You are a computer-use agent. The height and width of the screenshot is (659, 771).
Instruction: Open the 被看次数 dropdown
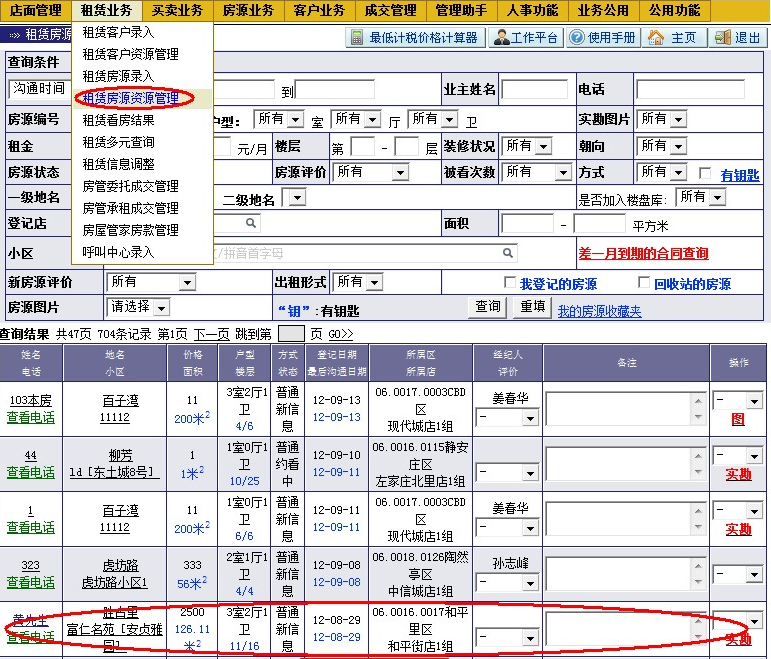[536, 172]
